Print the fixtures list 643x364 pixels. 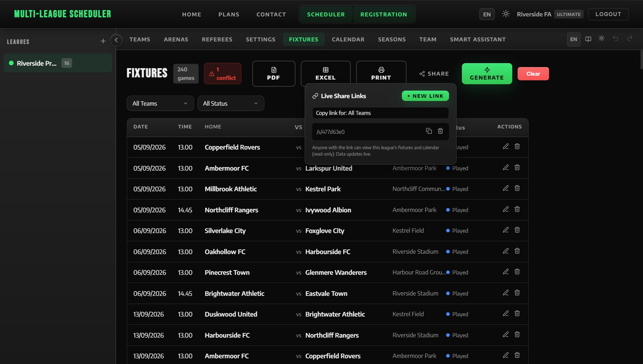381,74
